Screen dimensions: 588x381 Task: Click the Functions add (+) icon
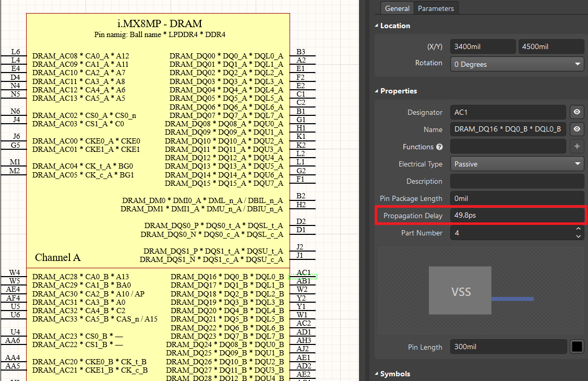point(577,146)
